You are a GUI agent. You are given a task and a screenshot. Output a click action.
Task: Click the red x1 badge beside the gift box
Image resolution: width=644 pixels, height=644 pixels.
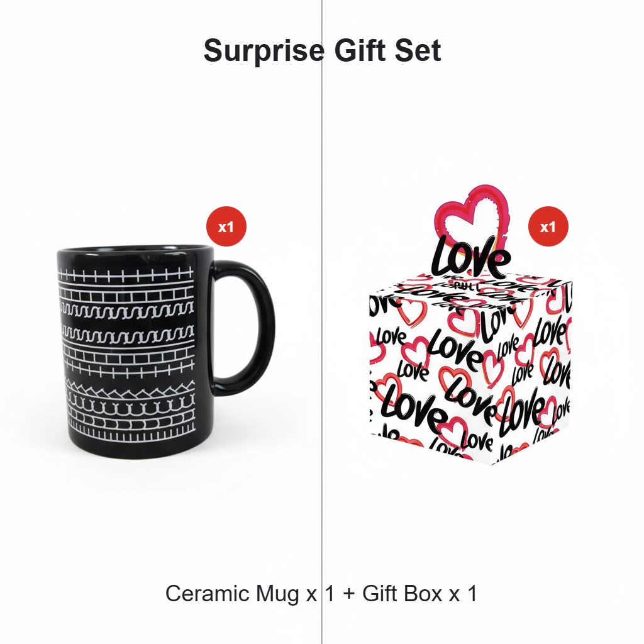tap(548, 226)
